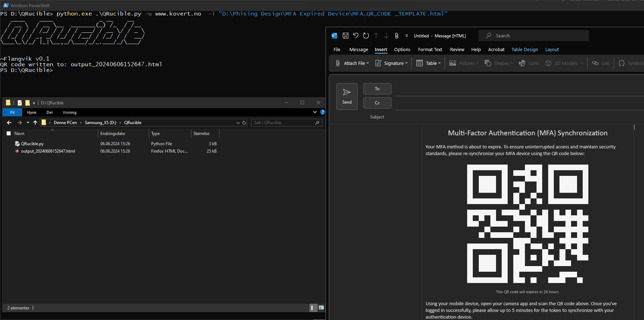Screen dimensions: 644x320
Task: Insert a Link from the ribbon
Action: point(601,63)
